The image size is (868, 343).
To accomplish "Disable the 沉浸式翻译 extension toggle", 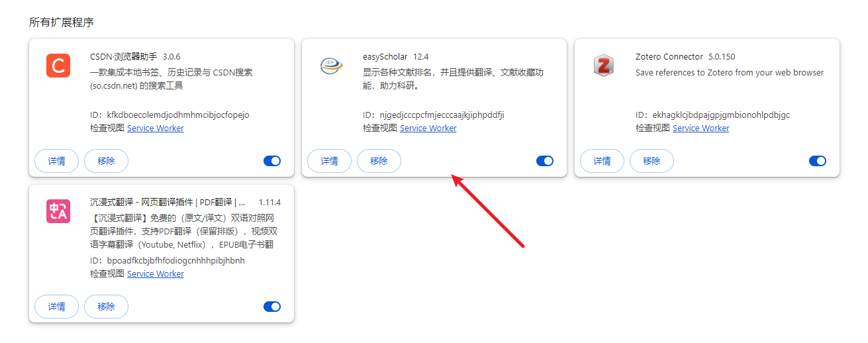I will click(272, 307).
